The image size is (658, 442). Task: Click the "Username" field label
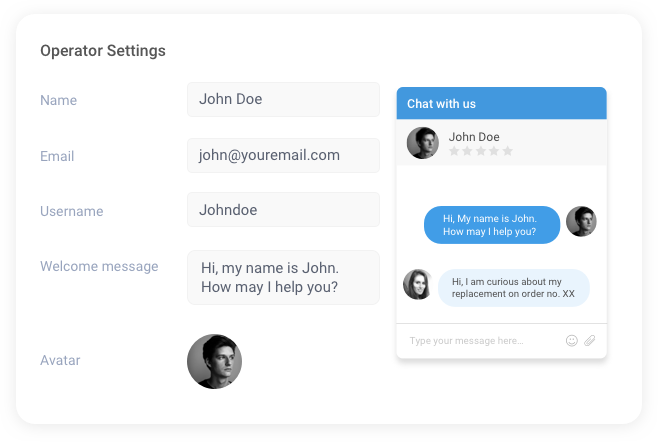(x=72, y=211)
